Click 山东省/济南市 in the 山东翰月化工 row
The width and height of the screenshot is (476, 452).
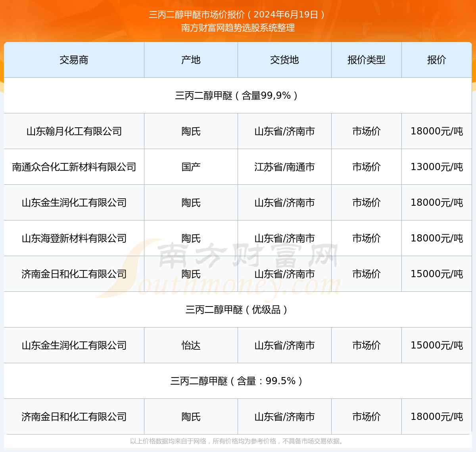(x=284, y=131)
